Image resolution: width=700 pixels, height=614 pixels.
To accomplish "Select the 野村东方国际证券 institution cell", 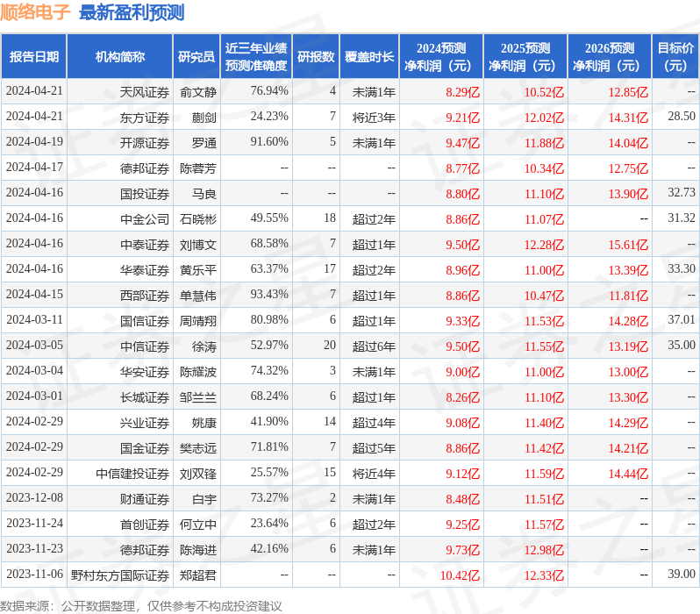I will click(x=120, y=576).
